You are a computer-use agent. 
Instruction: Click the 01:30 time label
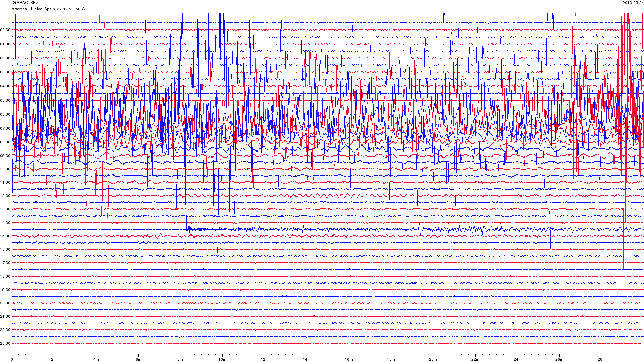tap(5, 44)
